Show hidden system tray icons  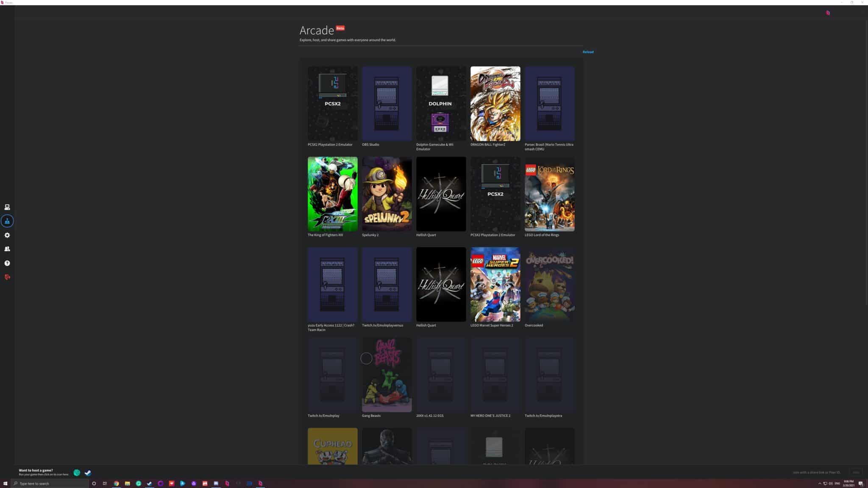pyautogui.click(x=820, y=483)
